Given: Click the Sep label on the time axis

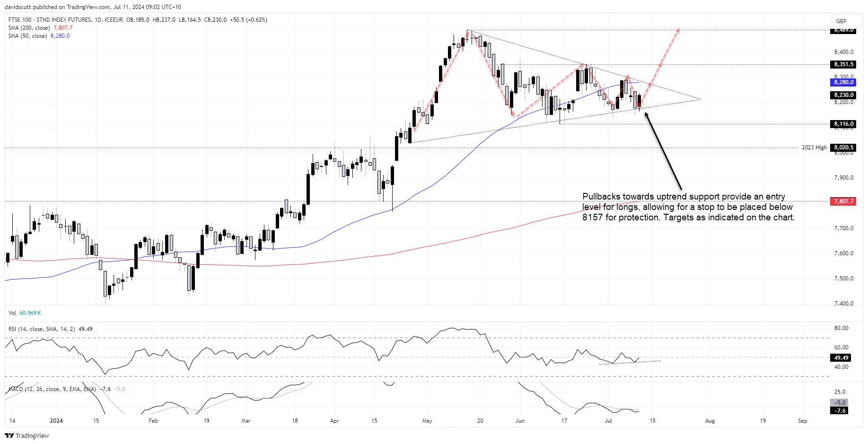Looking at the screenshot, I should (803, 421).
